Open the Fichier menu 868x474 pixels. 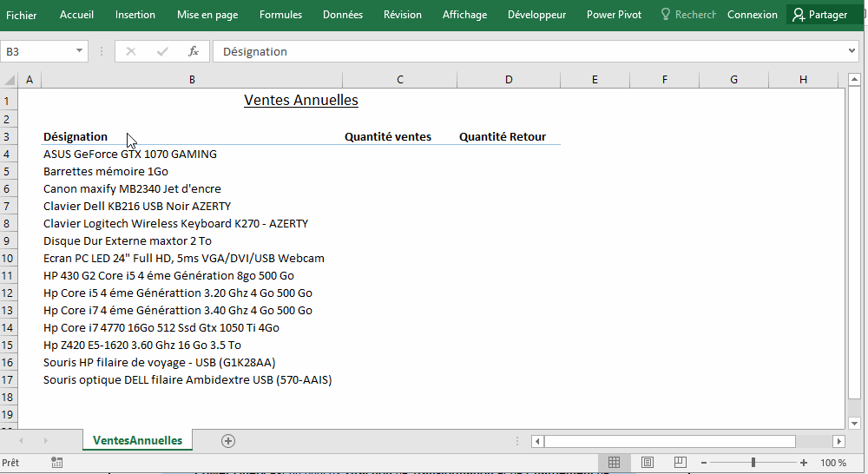pos(21,15)
